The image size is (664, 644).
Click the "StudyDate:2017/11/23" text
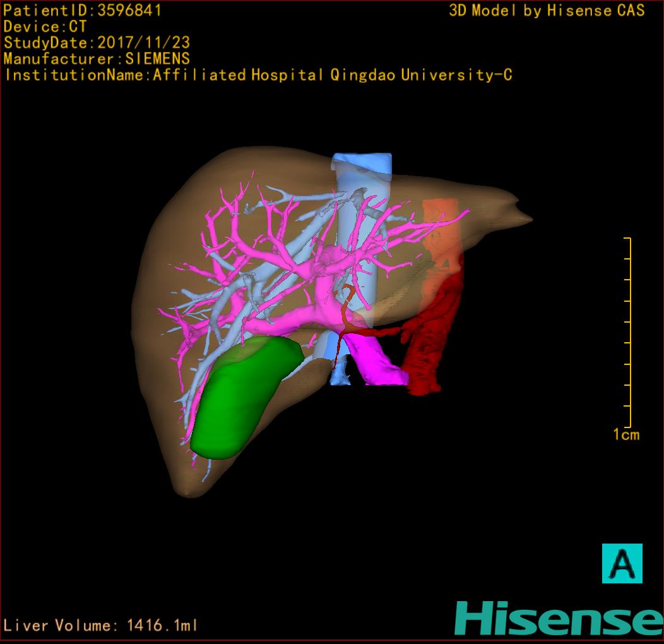pos(97,43)
